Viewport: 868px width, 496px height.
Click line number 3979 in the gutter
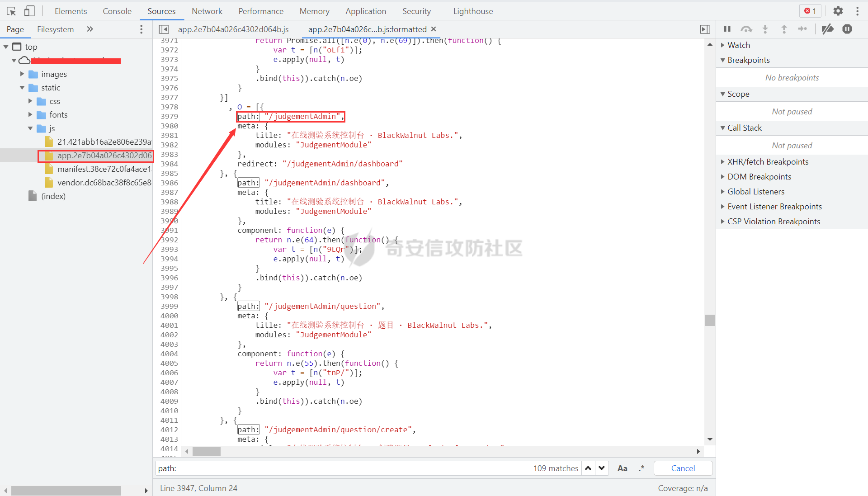[169, 116]
